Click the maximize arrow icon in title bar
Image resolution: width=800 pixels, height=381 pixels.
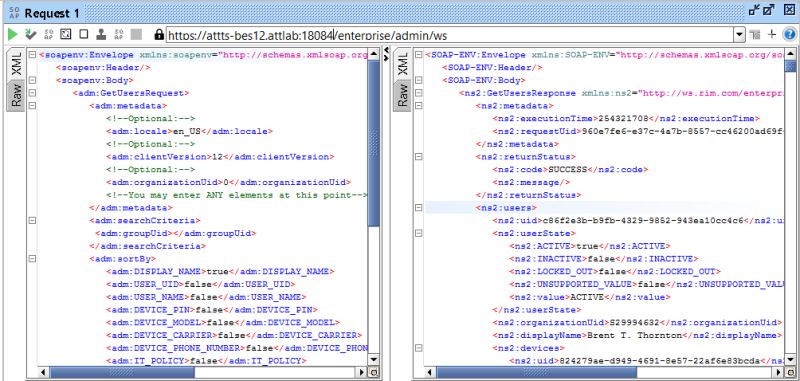point(769,10)
